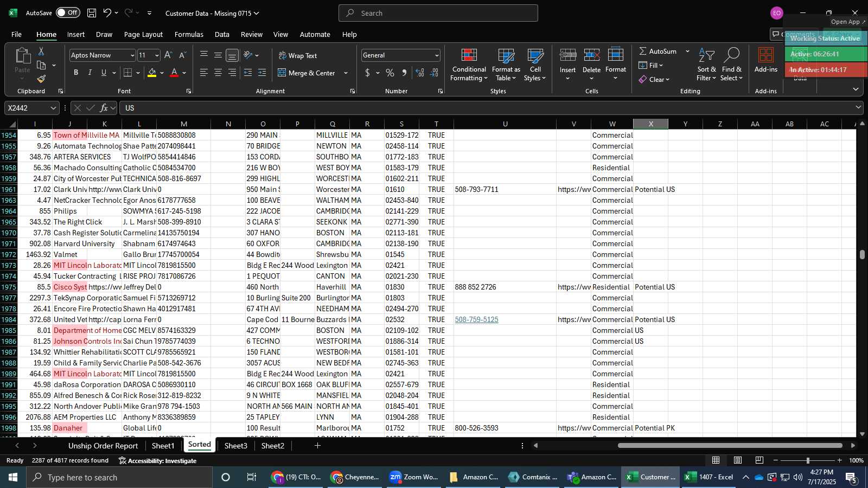Viewport: 868px width, 488px height.
Task: Click the Search box in title bar
Action: pyautogui.click(x=438, y=13)
